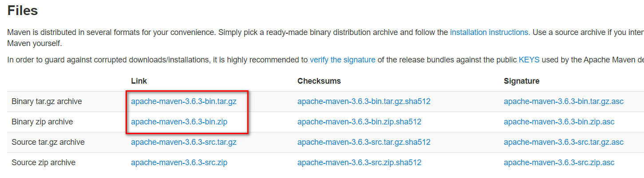The image size is (644, 178).
Task: Follow the installation instructions link
Action: 489,32
